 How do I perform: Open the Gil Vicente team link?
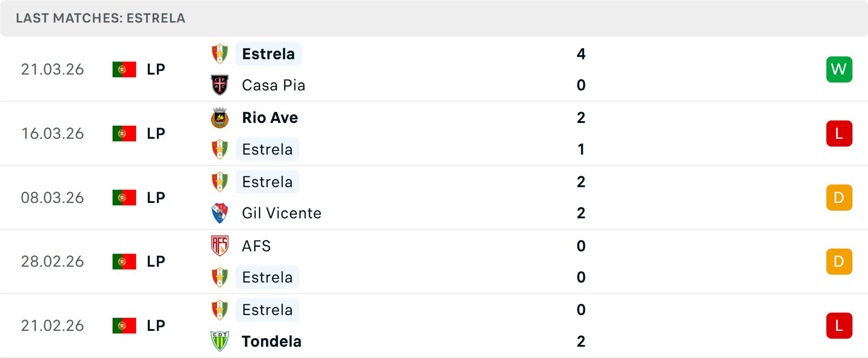pyautogui.click(x=281, y=213)
